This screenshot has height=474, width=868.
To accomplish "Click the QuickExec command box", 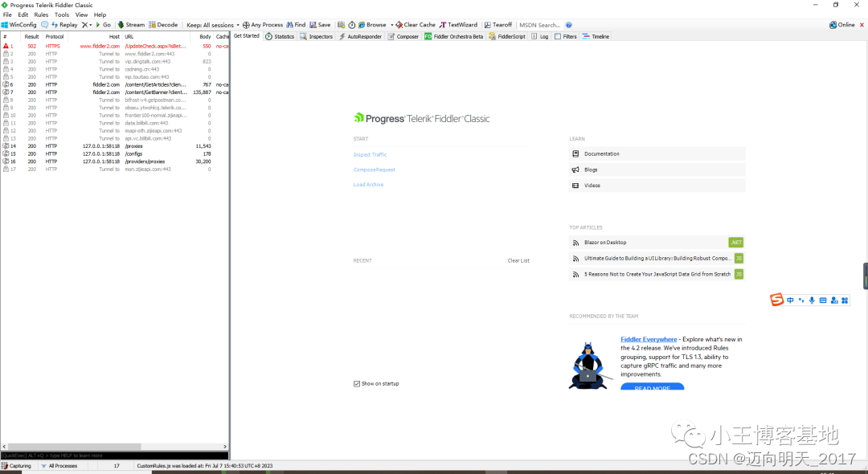I will [115, 456].
